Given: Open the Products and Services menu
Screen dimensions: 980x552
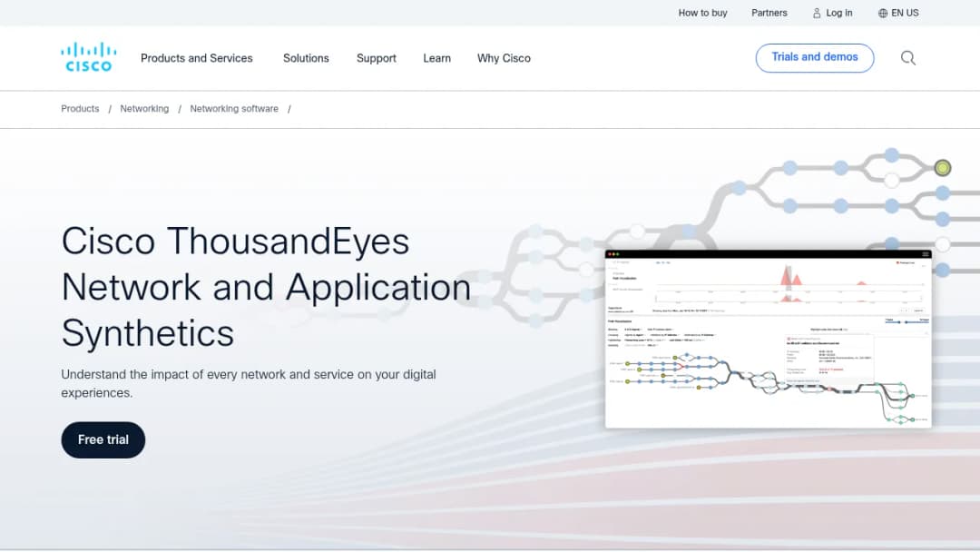Looking at the screenshot, I should coord(196,58).
